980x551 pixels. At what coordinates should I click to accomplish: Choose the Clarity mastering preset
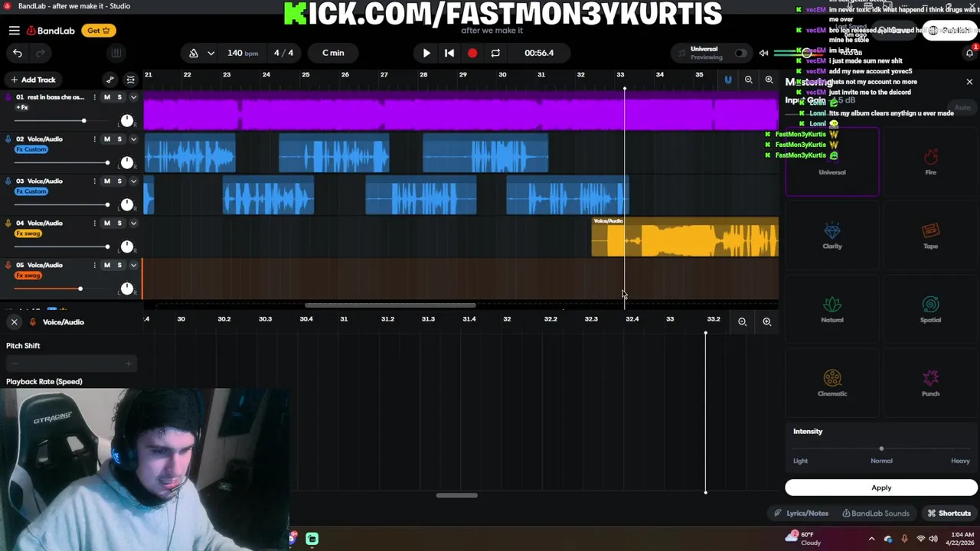[832, 236]
